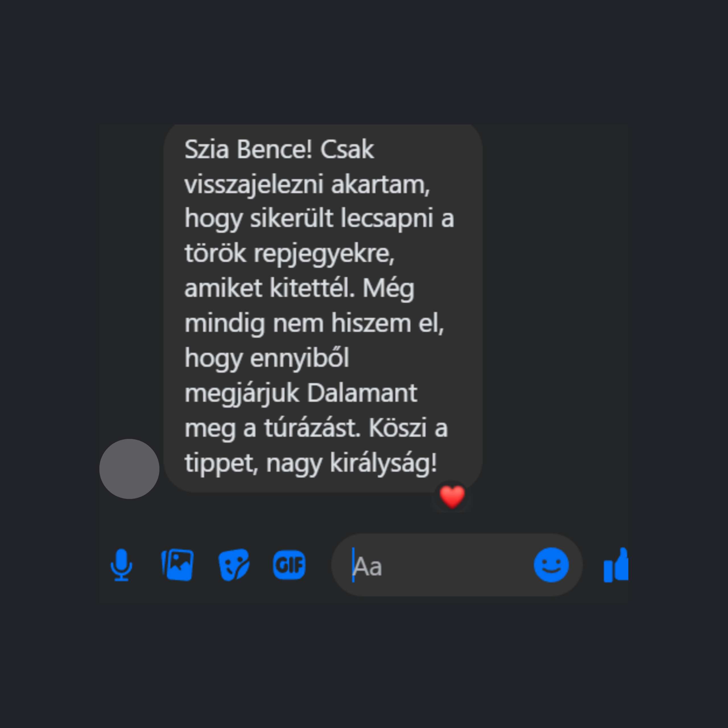The height and width of the screenshot is (728, 728).
Task: Attach a photo using the image icon
Action: (x=177, y=565)
